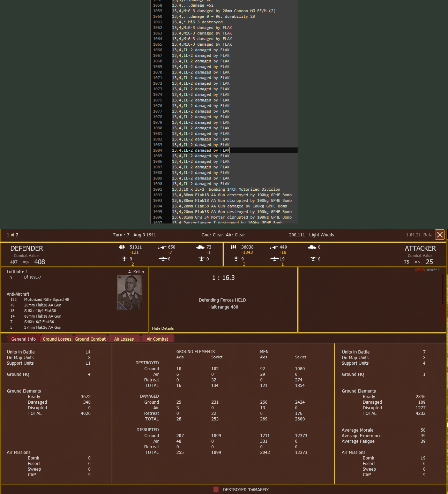Close the battle report window
The width and height of the screenshot is (448, 494).
[440, 235]
